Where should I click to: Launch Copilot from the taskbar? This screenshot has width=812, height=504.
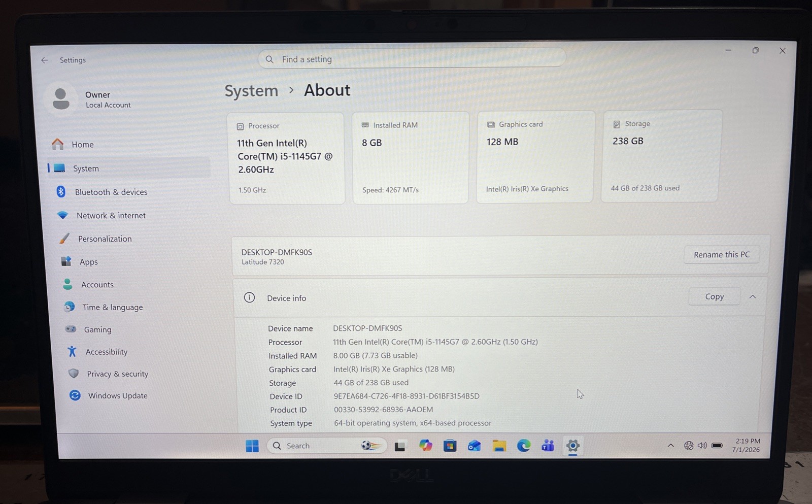(x=425, y=446)
